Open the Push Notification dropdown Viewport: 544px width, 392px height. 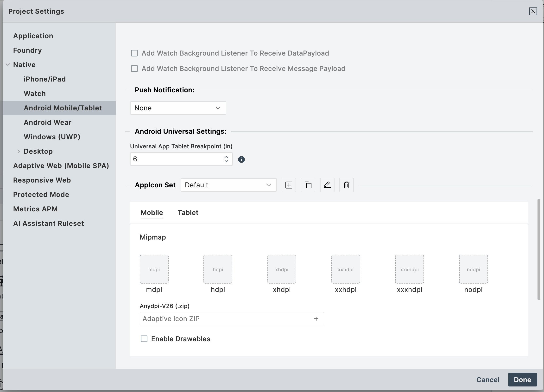(x=178, y=108)
